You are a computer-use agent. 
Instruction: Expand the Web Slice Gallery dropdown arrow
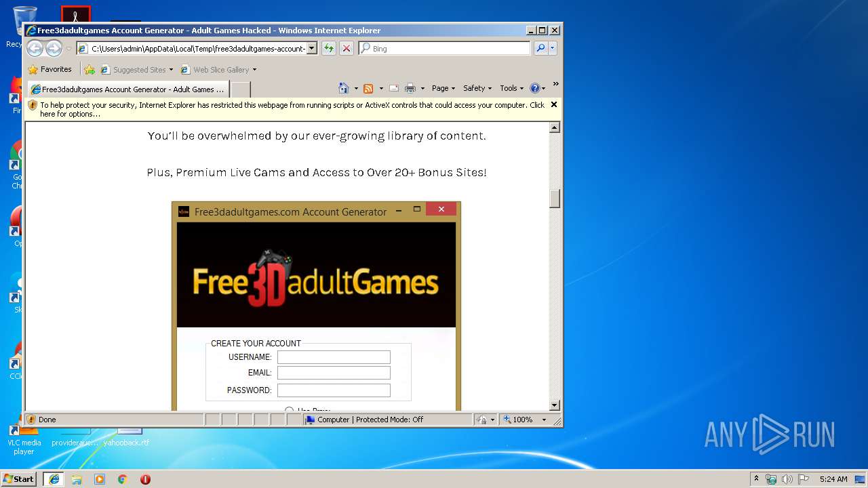coord(254,70)
